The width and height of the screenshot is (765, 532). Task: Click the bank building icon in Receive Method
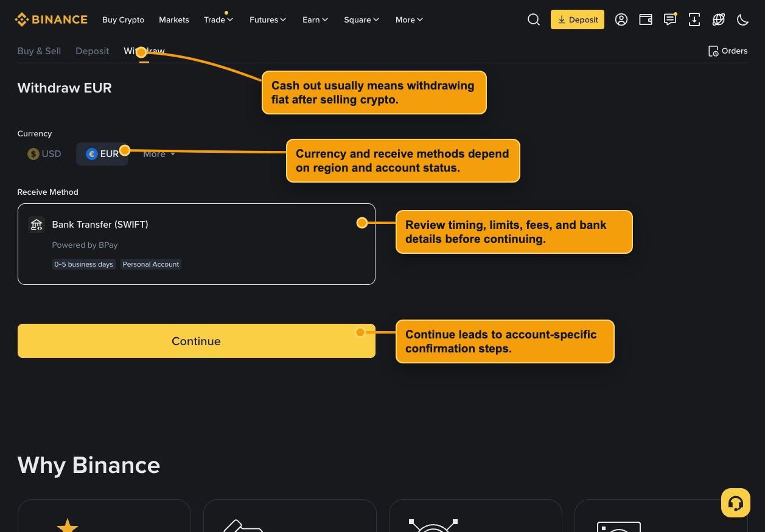(37, 225)
